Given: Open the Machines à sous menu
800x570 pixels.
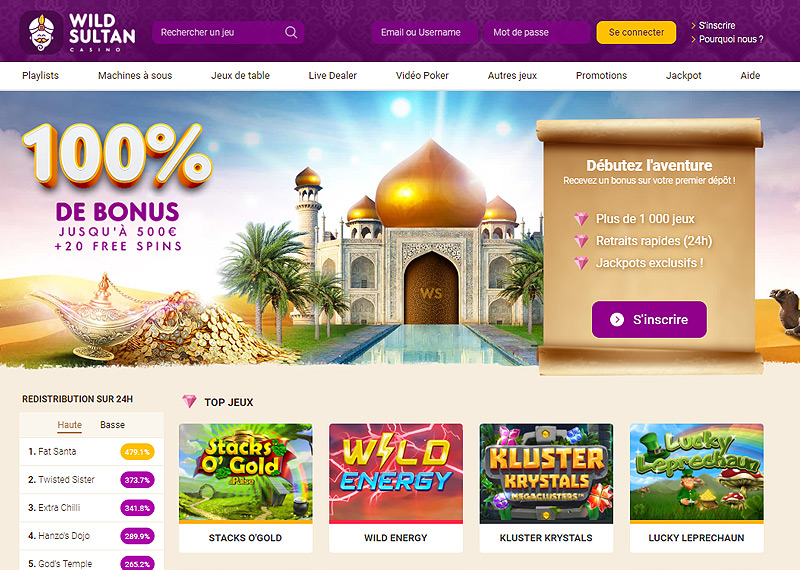Looking at the screenshot, I should [x=135, y=76].
